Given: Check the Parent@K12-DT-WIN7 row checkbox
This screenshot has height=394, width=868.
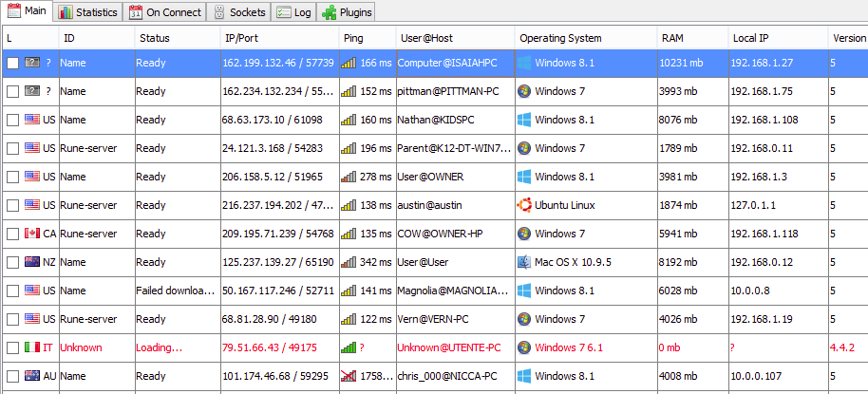Looking at the screenshot, I should [x=12, y=148].
